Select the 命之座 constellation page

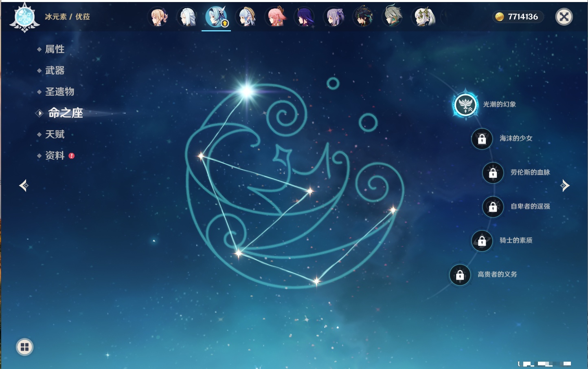[65, 113]
